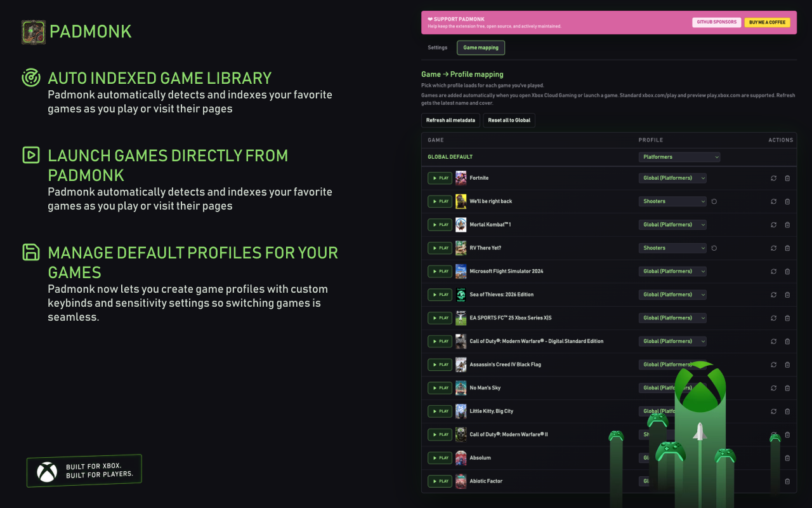Click the GLOBAL DEFAULT row label
812x508 pixels.
coord(450,157)
